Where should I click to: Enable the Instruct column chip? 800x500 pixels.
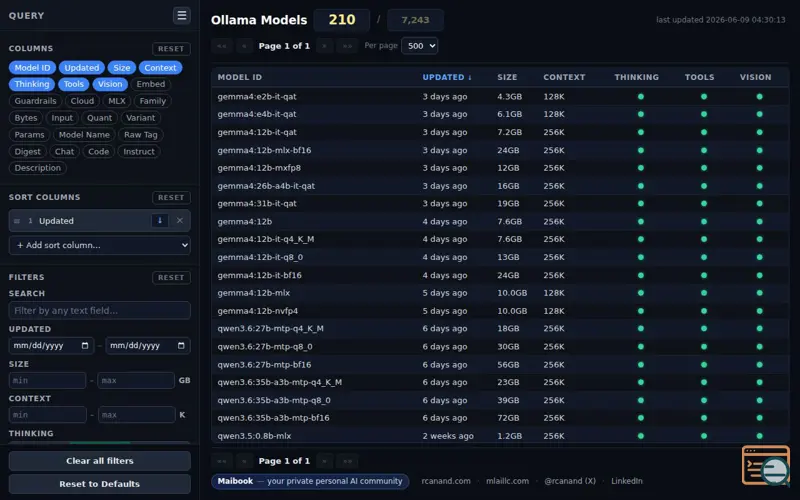(x=139, y=152)
